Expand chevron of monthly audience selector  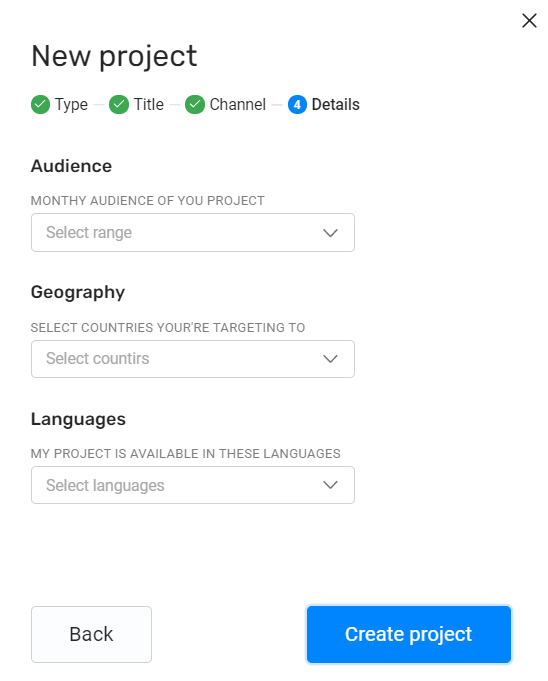pyautogui.click(x=330, y=233)
